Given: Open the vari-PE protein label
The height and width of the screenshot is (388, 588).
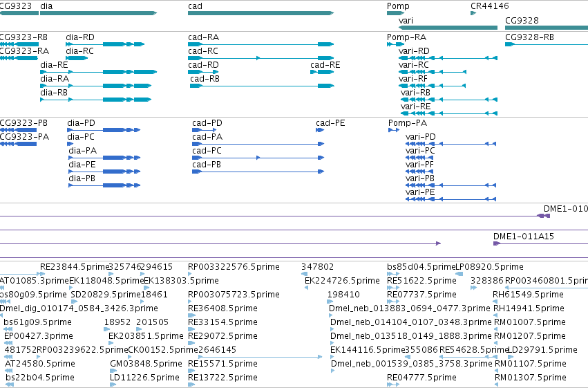Looking at the screenshot, I should point(420,192).
